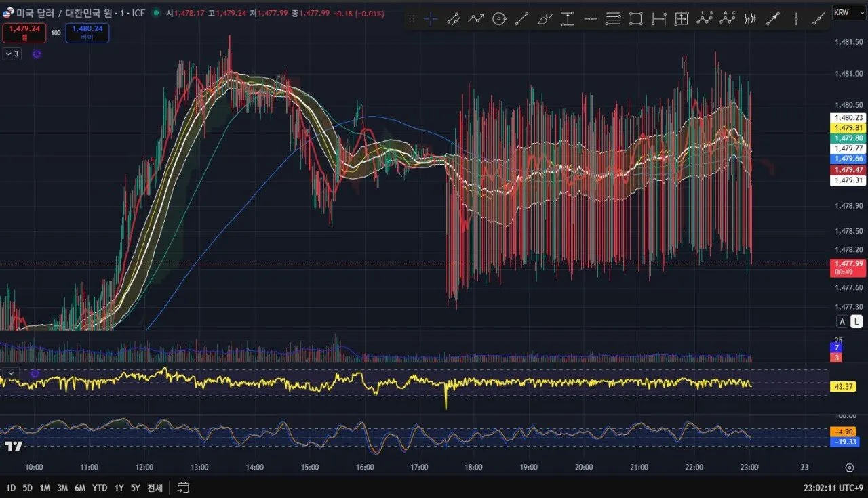Image resolution: width=868 pixels, height=498 pixels.
Task: Select the ABC pattern tool
Action: click(728, 19)
